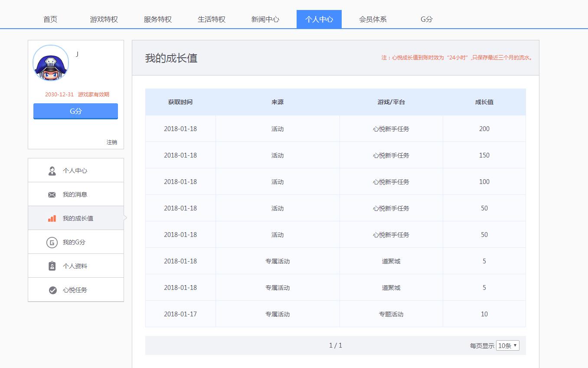Select the G分 navigation tab

[x=427, y=20]
